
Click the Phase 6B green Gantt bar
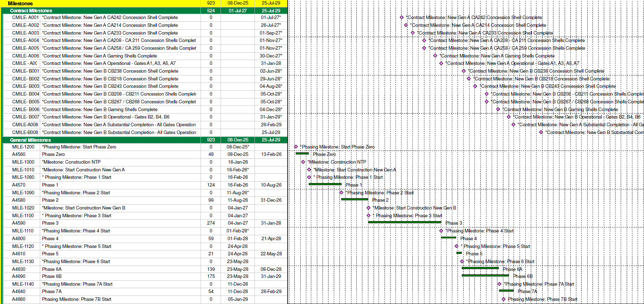(x=485, y=275)
